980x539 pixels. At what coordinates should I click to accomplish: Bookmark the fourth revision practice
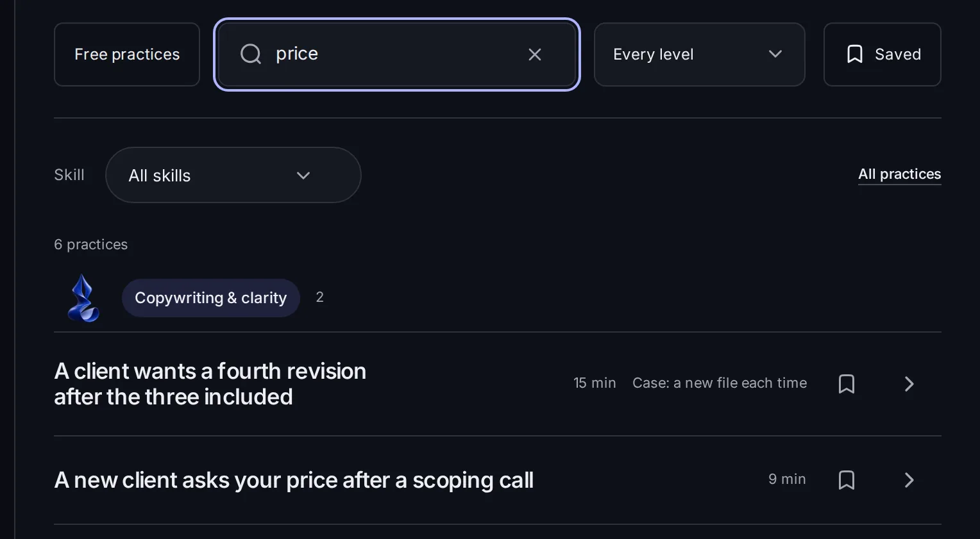pyautogui.click(x=847, y=384)
